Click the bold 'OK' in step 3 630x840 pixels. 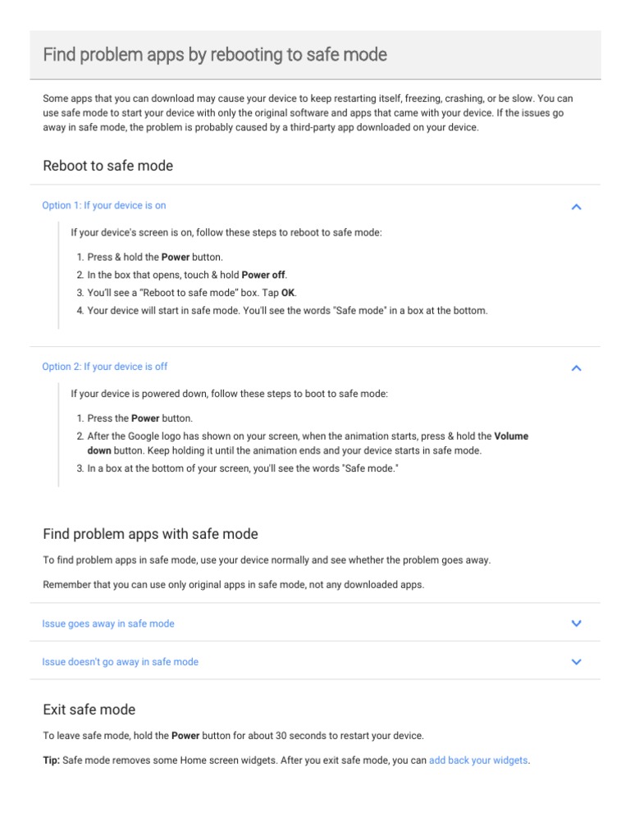pyautogui.click(x=288, y=293)
